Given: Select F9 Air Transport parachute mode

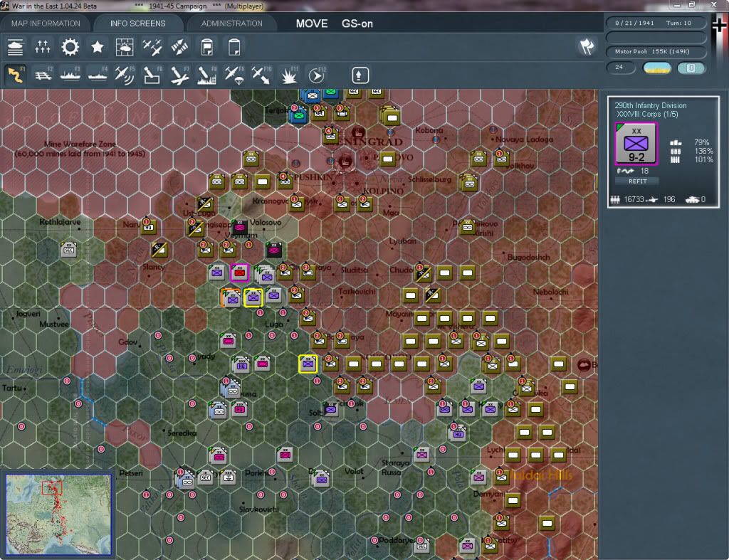Looking at the screenshot, I should (234, 75).
